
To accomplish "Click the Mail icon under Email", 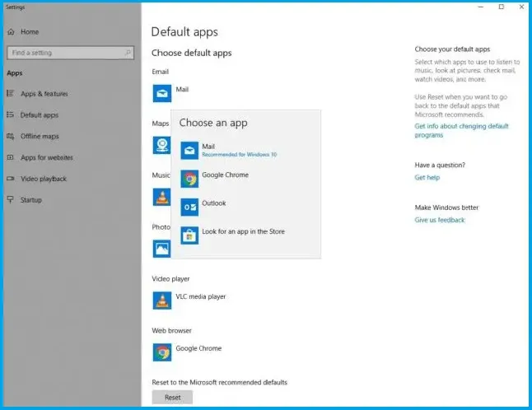I will (162, 93).
